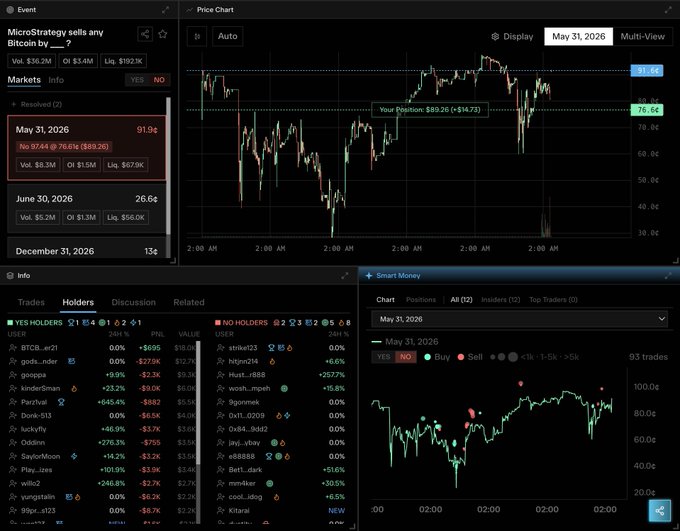Image resolution: width=680 pixels, height=531 pixels.
Task: Click badge icon next to gods...nder
Action: click(x=72, y=361)
